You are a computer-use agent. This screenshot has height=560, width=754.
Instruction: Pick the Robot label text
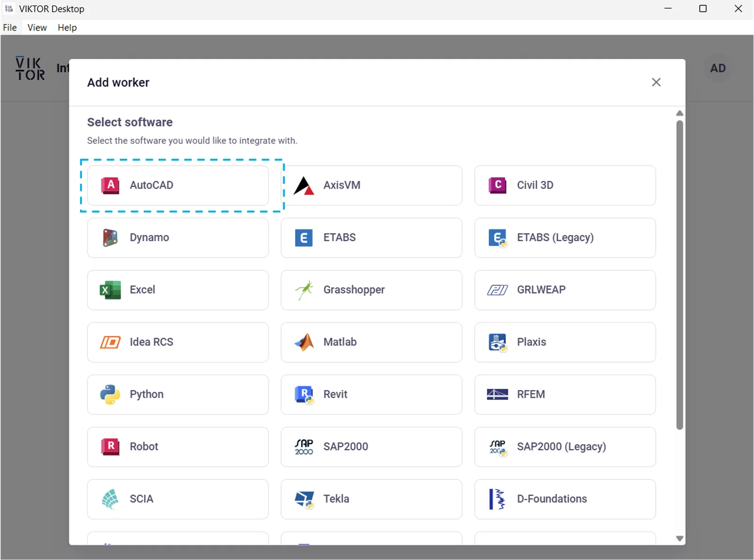(144, 446)
